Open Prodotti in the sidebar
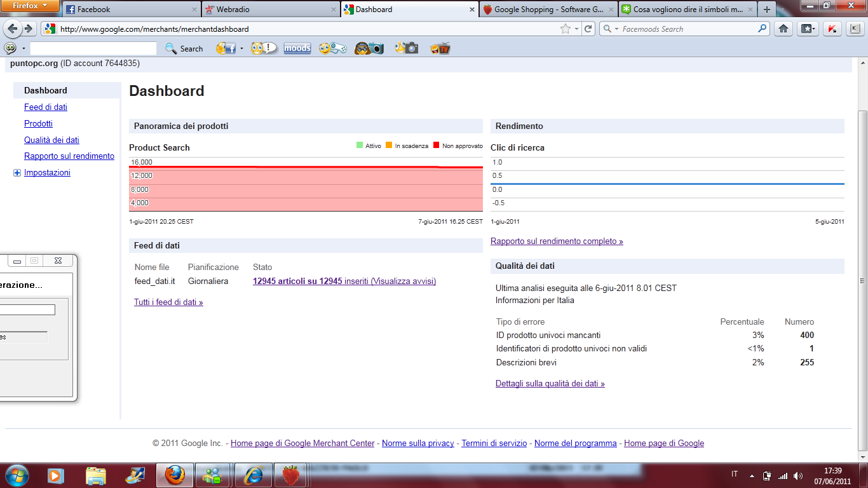This screenshot has height=488, width=868. click(x=38, y=124)
